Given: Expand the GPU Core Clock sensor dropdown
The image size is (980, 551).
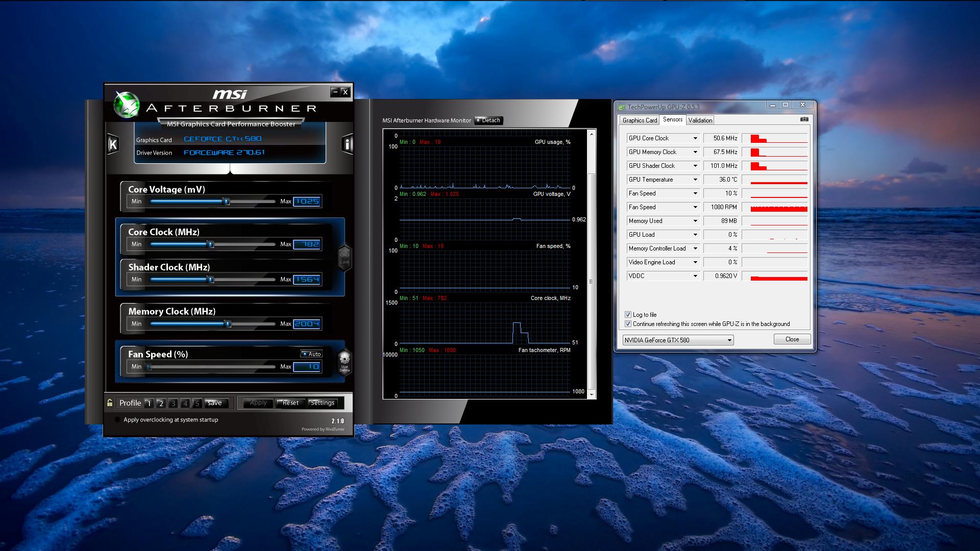Looking at the screenshot, I should (x=695, y=138).
